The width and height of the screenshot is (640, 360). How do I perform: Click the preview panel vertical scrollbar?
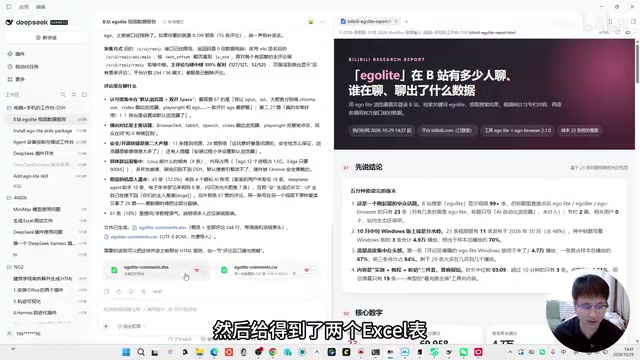(637, 61)
